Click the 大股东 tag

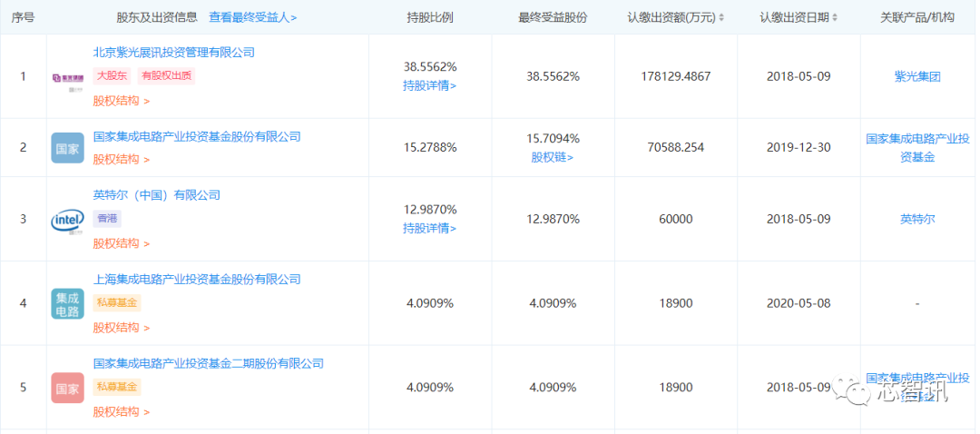click(113, 76)
